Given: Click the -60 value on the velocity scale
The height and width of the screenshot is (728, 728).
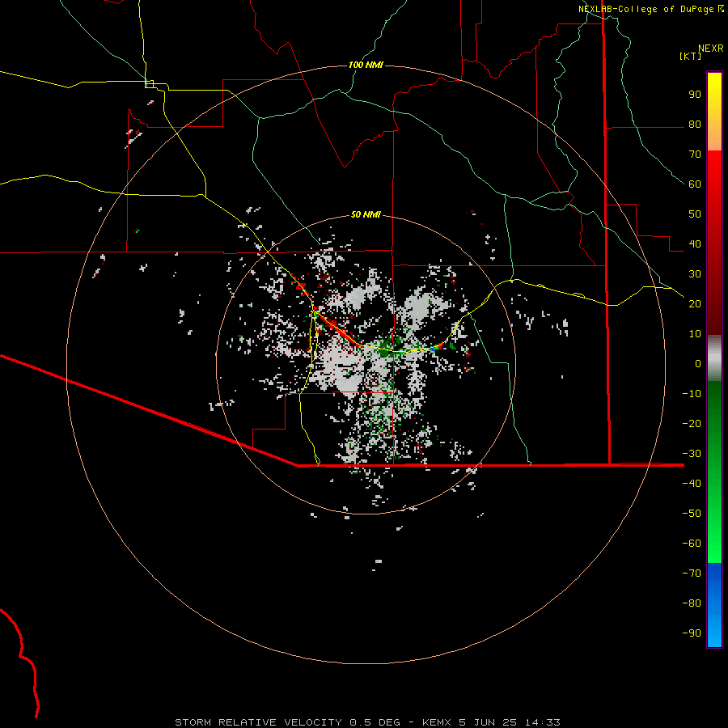Looking at the screenshot, I should pos(692,544).
